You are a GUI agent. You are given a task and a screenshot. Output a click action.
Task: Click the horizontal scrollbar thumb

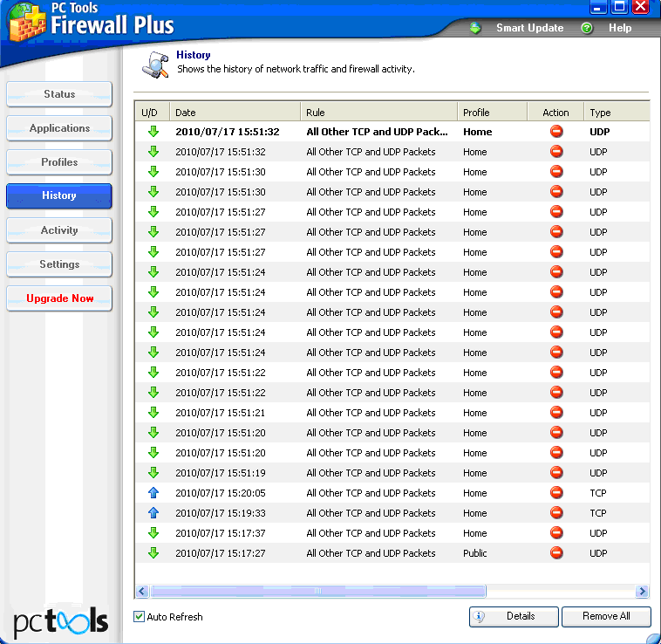point(318,592)
